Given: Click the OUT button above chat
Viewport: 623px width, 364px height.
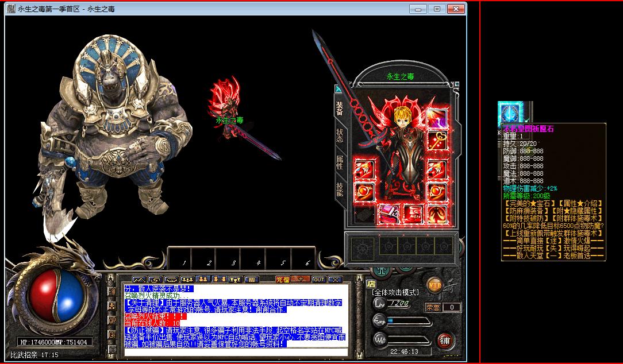Looking at the screenshot, I should click(x=319, y=280).
